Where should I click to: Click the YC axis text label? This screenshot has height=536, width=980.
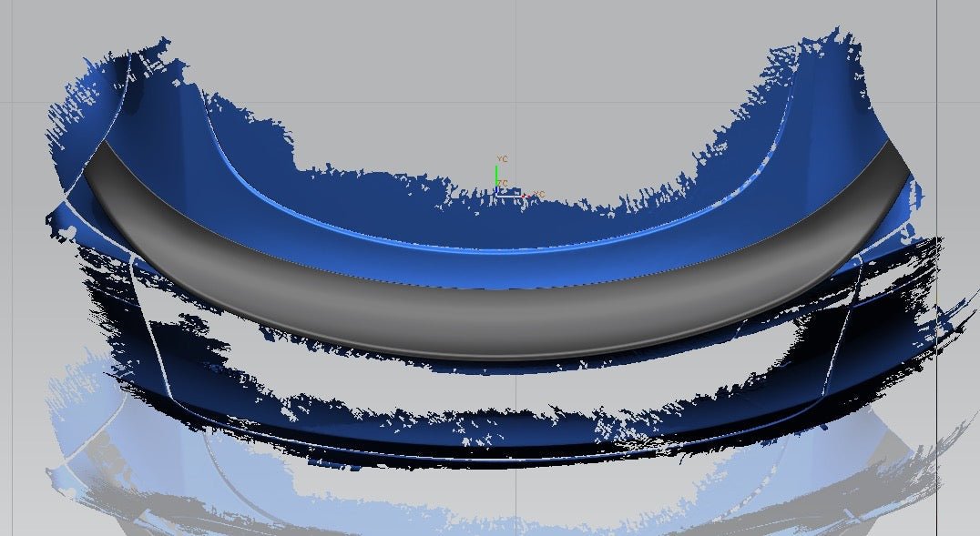point(503,159)
